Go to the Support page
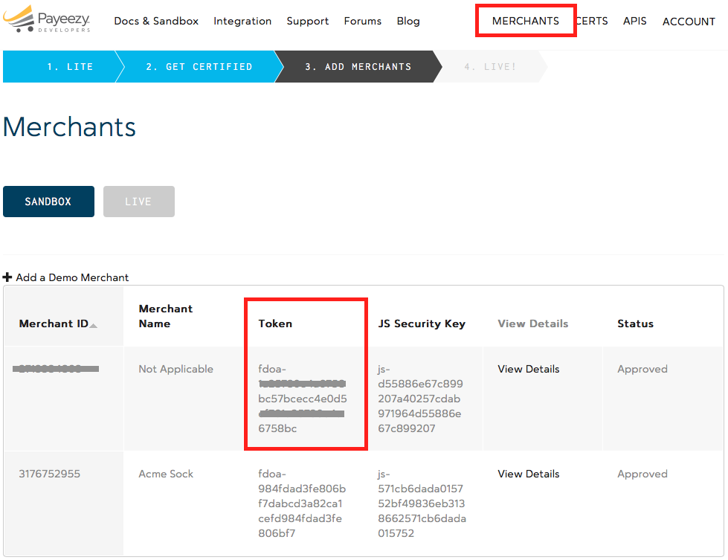 point(307,21)
